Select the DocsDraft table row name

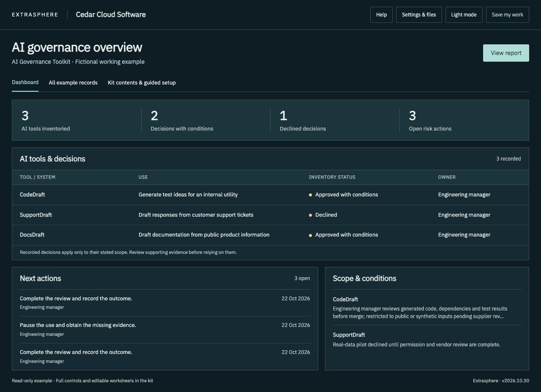click(x=32, y=235)
